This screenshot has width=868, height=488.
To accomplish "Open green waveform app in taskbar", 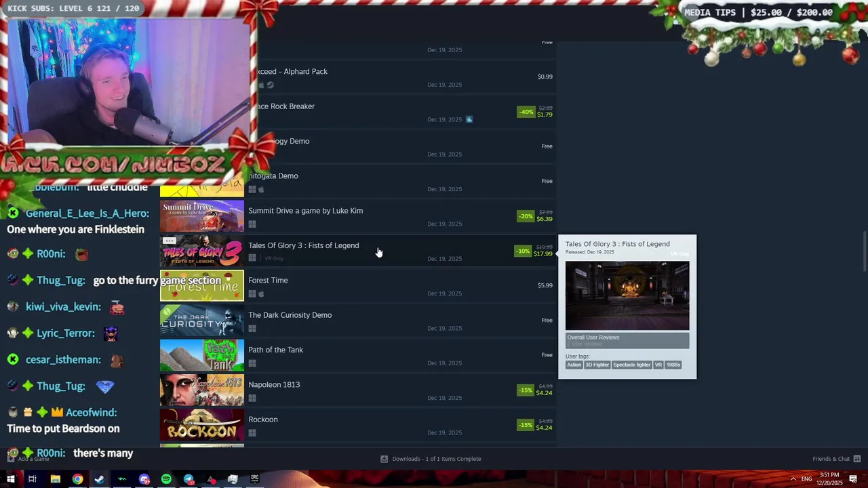I will (x=122, y=479).
